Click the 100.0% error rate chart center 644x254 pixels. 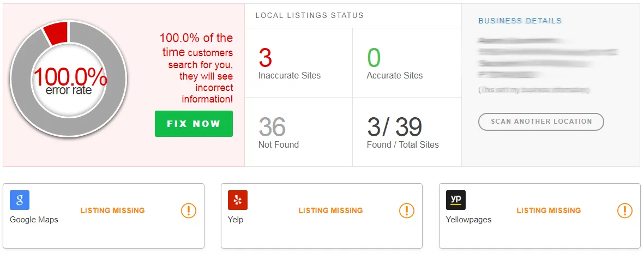click(x=69, y=81)
